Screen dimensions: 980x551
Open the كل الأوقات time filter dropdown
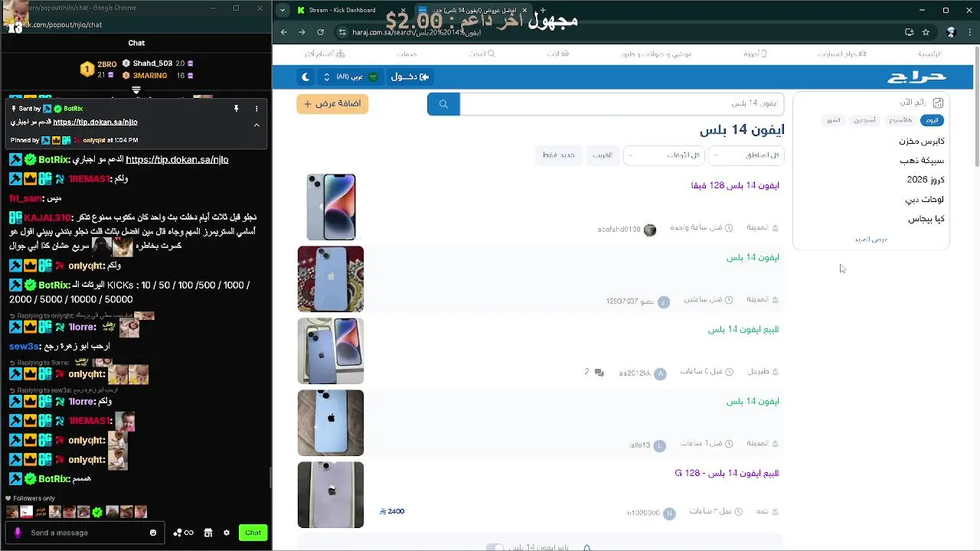[x=664, y=155]
